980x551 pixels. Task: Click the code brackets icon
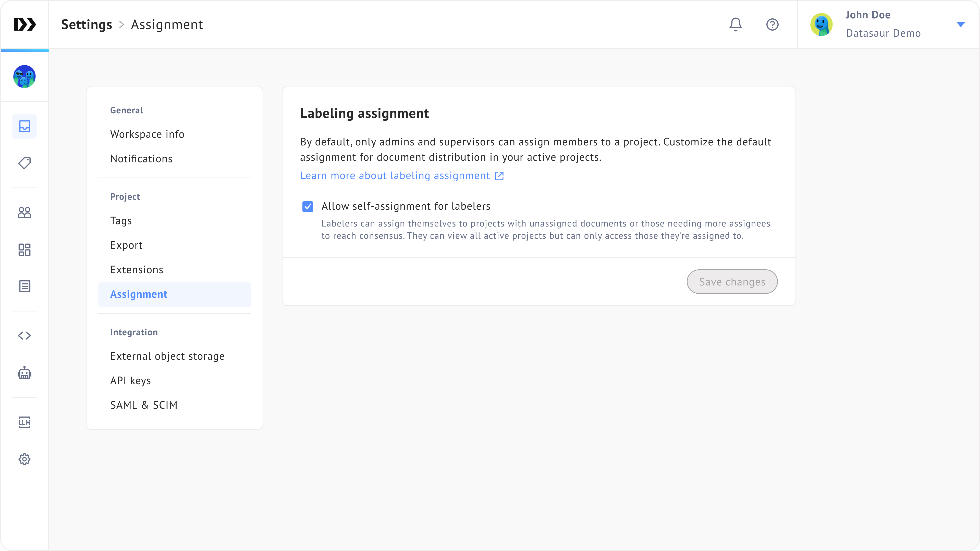[x=25, y=335]
